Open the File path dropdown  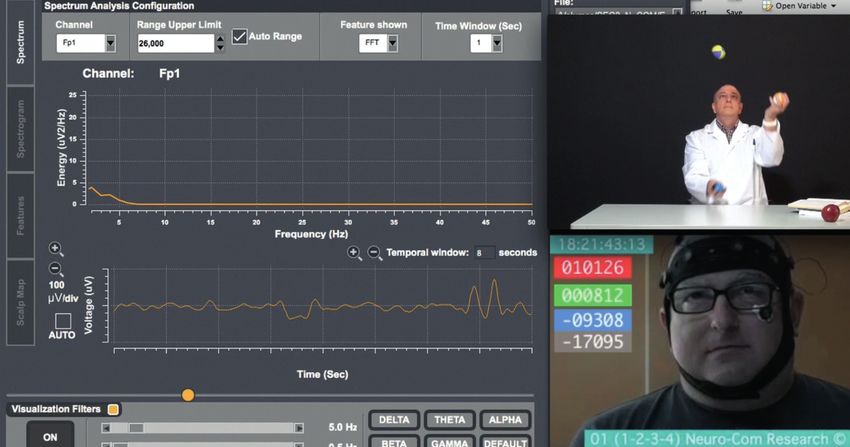[678, 12]
